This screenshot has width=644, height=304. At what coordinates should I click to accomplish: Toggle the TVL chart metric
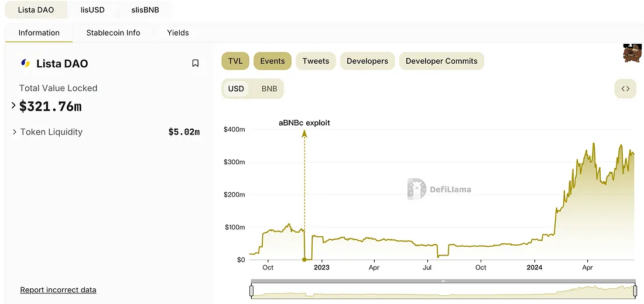point(235,61)
